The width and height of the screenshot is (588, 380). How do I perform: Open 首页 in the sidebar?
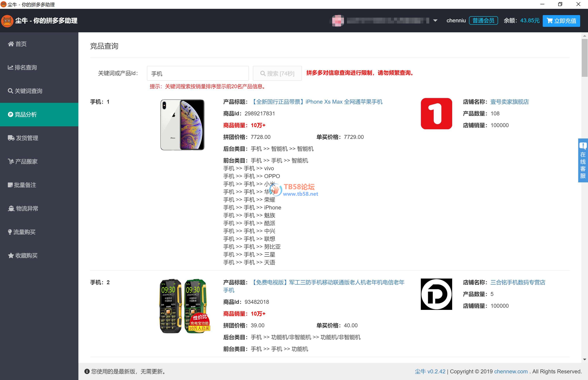point(39,44)
